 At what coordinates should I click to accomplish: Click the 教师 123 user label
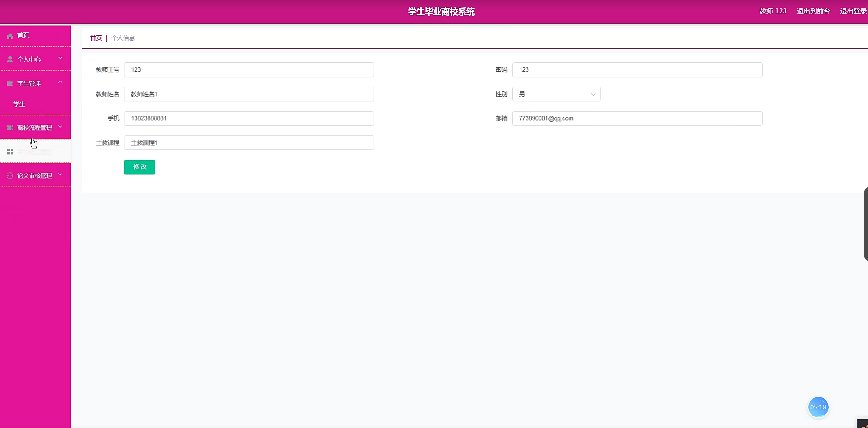(x=773, y=11)
